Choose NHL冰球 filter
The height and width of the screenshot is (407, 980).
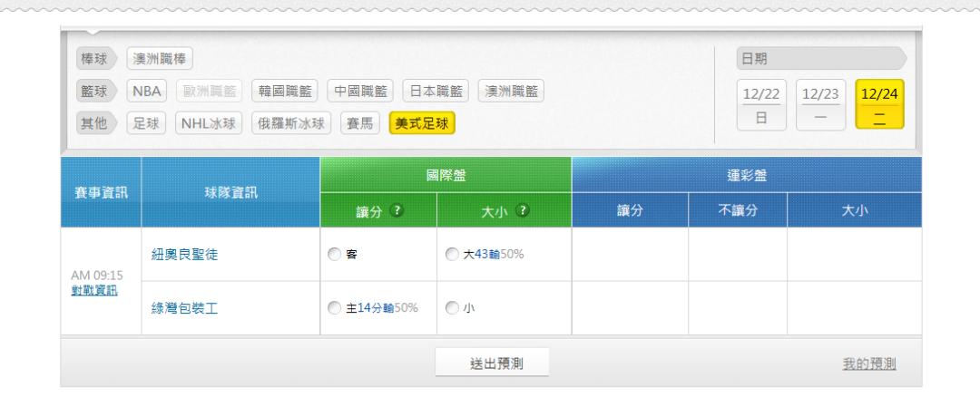point(209,123)
